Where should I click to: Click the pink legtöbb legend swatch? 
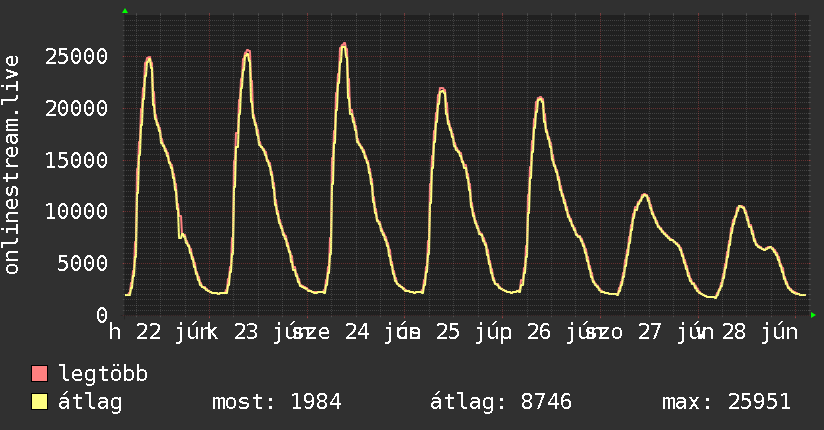coord(39,374)
